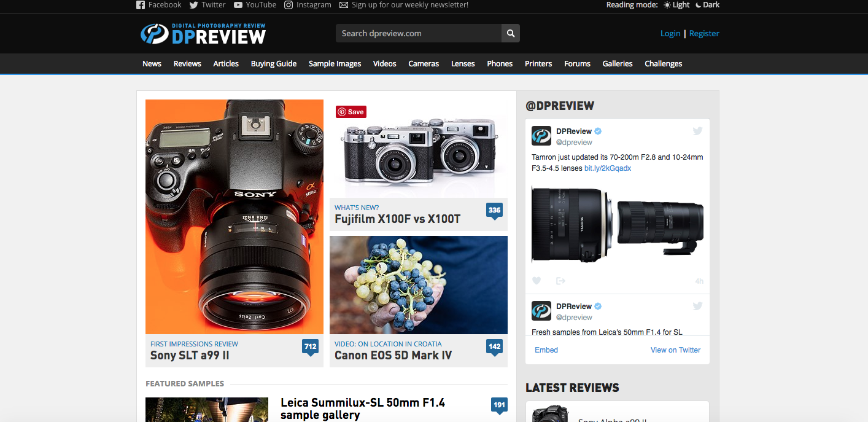Image resolution: width=868 pixels, height=422 pixels.
Task: Open the YouTube icon link
Action: click(x=238, y=5)
